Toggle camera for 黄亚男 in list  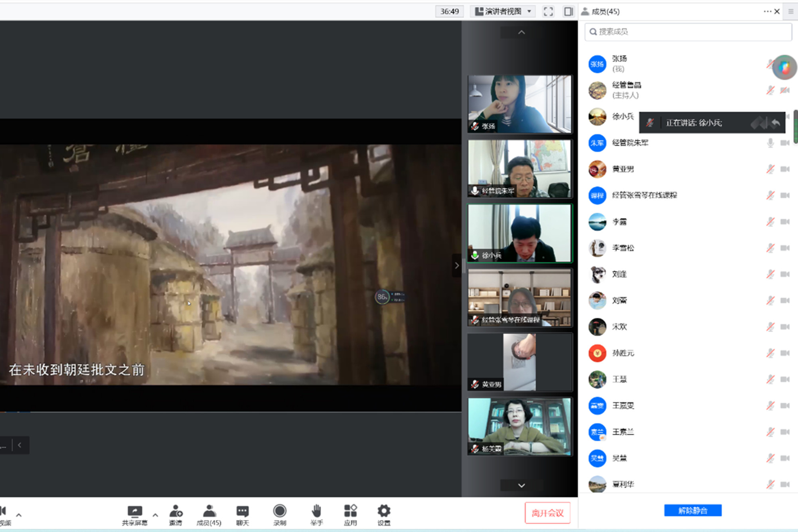[x=785, y=169]
